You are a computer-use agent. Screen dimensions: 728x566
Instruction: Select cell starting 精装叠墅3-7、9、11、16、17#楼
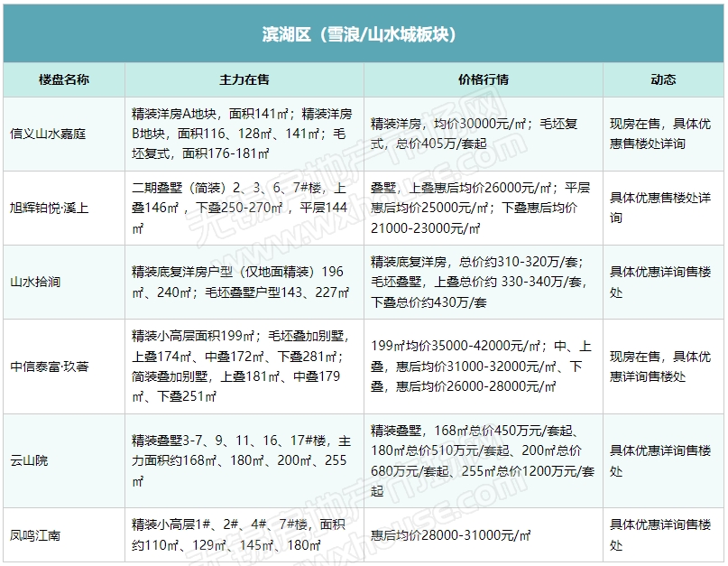tap(244, 460)
